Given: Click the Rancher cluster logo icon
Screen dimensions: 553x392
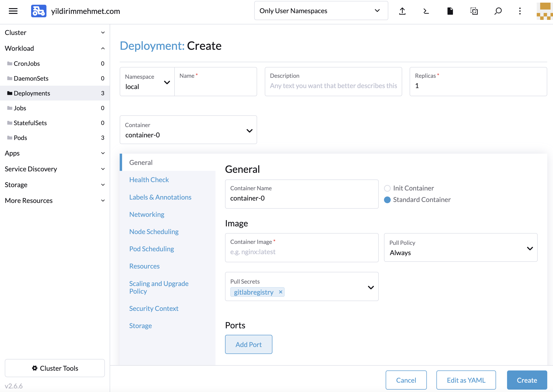Looking at the screenshot, I should point(39,11).
